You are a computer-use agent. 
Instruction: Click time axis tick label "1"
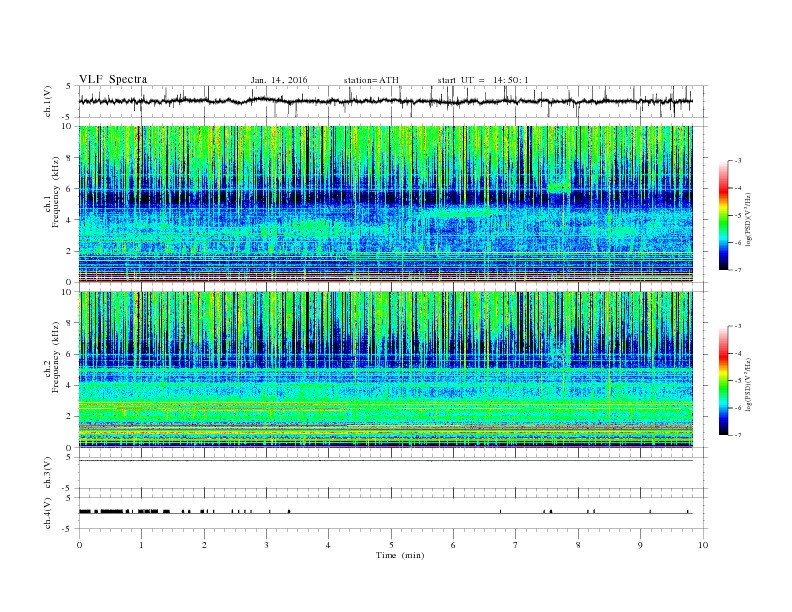click(x=141, y=545)
